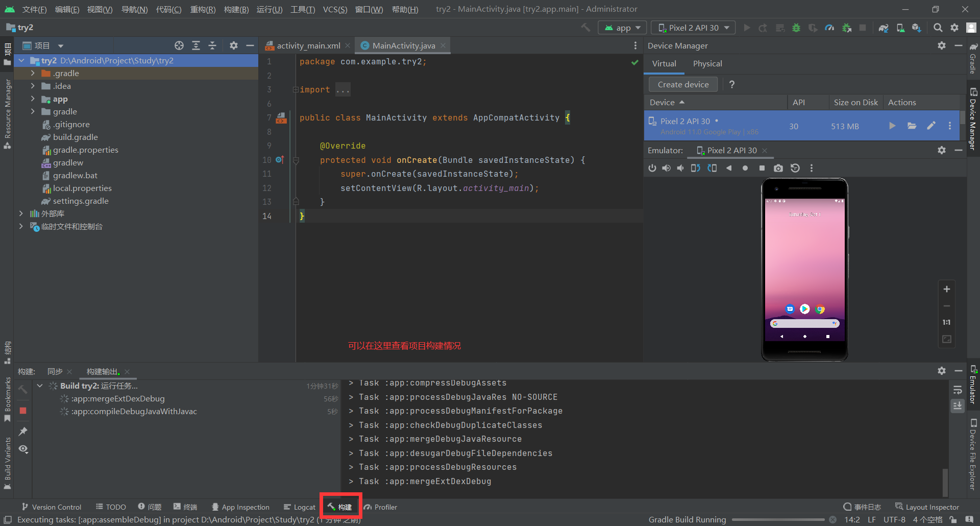
Task: Show Pixel 2 AVD files on disk
Action: point(912,126)
